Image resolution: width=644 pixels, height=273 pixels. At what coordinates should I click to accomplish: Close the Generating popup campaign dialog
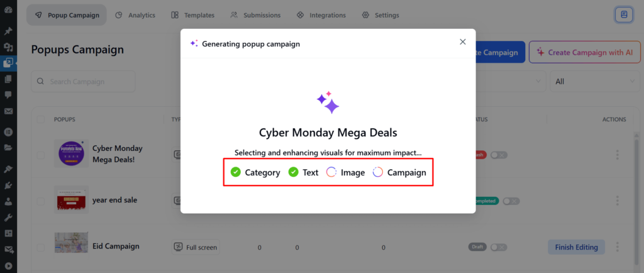click(x=463, y=42)
